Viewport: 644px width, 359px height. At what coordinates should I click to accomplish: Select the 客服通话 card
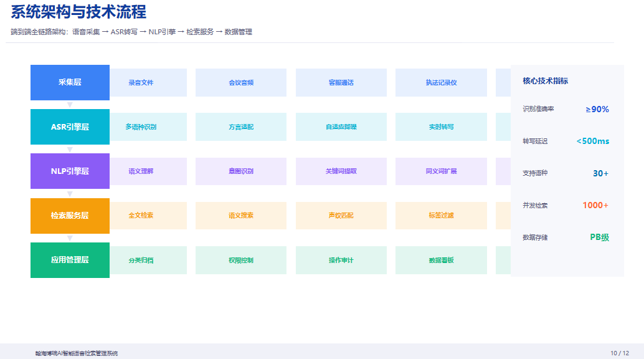point(341,83)
